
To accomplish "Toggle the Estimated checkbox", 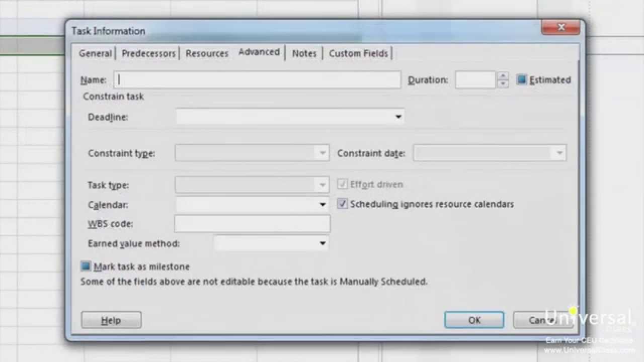I will tap(522, 79).
